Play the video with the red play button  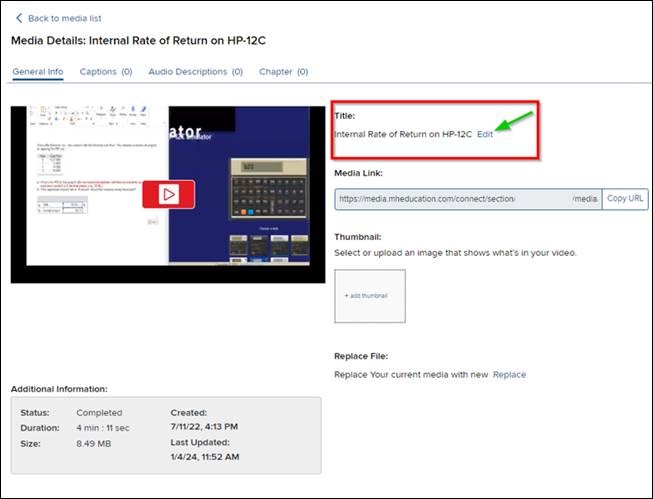[x=168, y=193]
